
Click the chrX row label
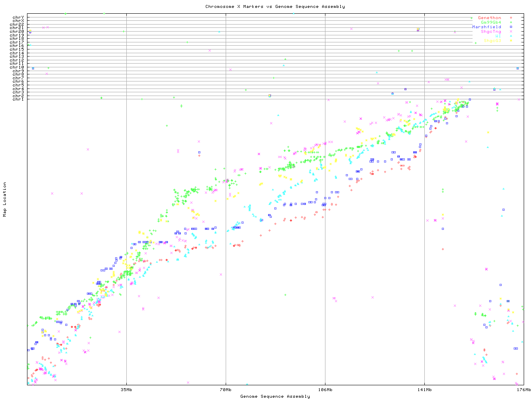[18, 21]
